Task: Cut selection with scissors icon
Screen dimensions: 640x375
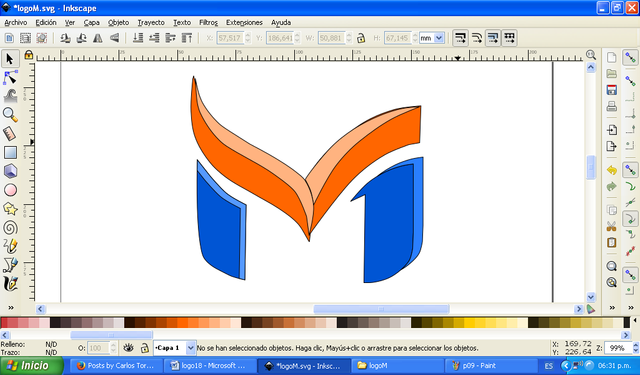Action: point(611,226)
